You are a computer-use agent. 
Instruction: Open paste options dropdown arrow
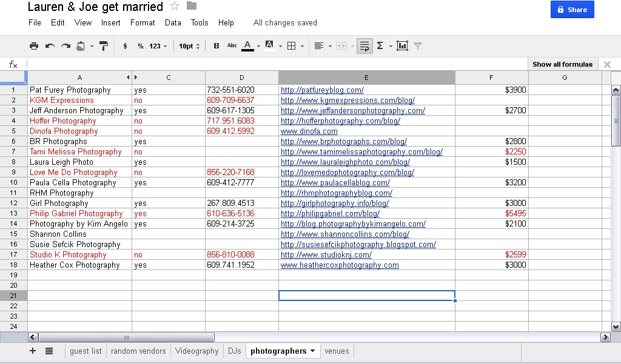coord(92,46)
